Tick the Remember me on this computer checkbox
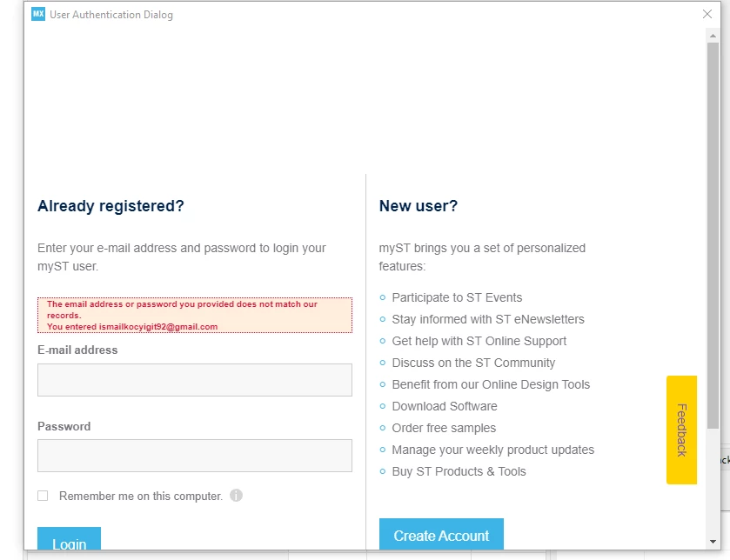This screenshot has height=560, width=730. coord(43,496)
